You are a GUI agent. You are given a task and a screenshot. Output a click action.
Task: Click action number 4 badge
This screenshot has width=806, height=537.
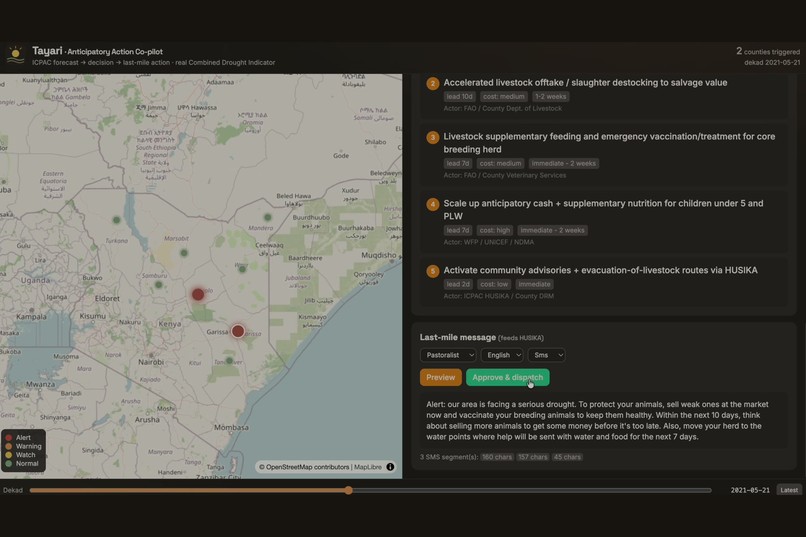tap(432, 204)
